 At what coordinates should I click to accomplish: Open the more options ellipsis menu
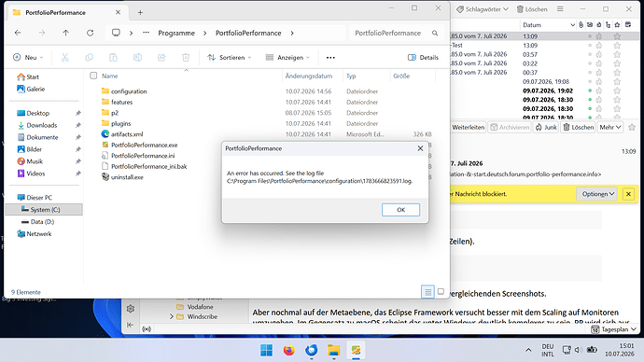tap(330, 58)
